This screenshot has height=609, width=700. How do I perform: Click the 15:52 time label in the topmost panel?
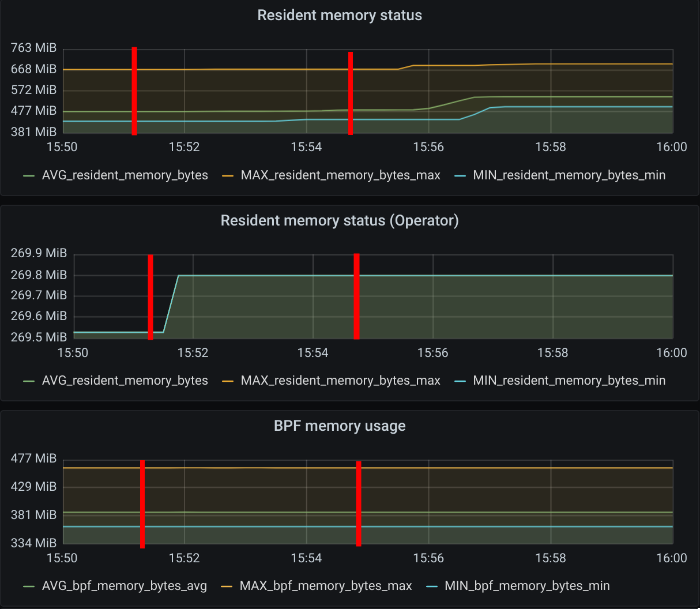coord(185,147)
